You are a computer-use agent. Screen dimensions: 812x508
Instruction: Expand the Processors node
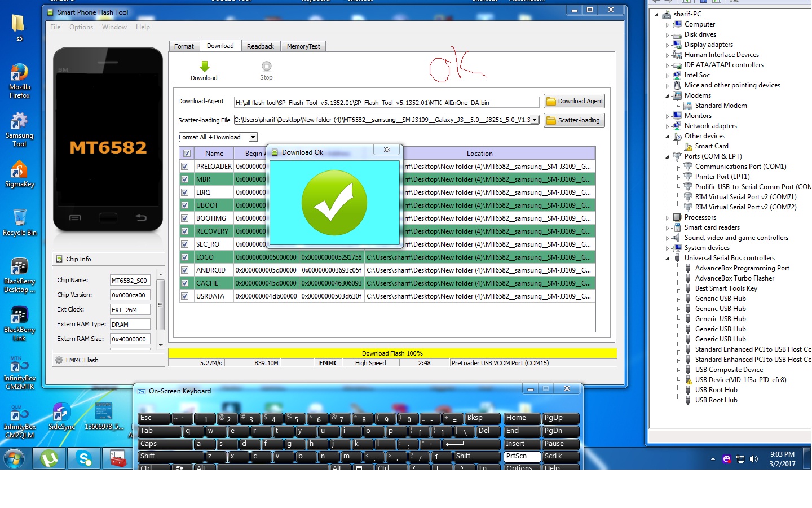pos(667,218)
